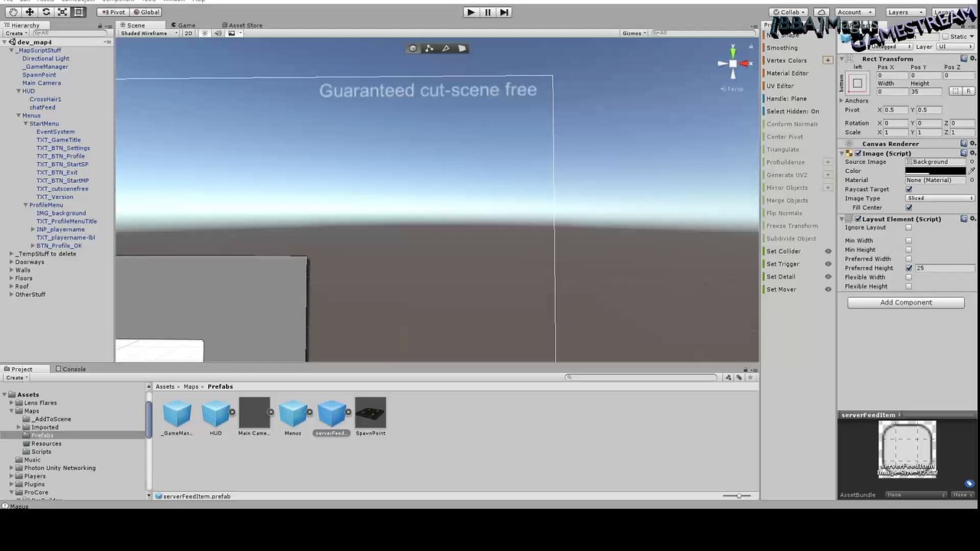Image resolution: width=980 pixels, height=551 pixels.
Task: Toggle Set Trigger visibility eye icon
Action: [828, 264]
